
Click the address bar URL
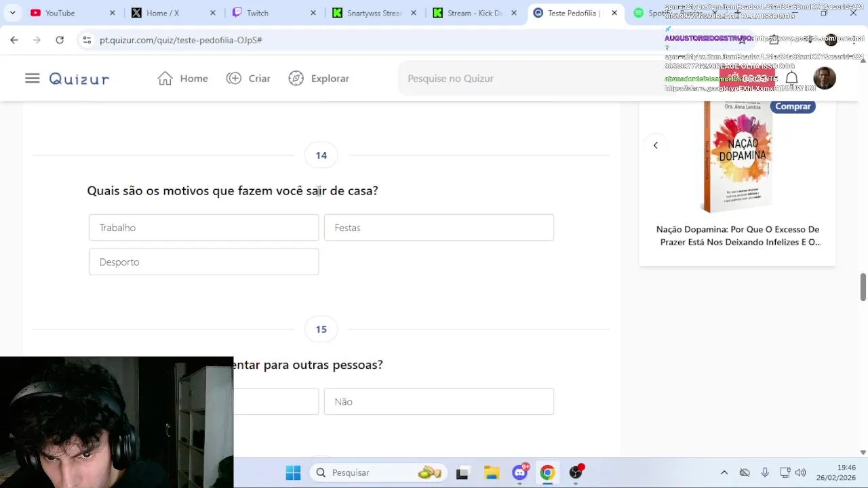coord(181,40)
